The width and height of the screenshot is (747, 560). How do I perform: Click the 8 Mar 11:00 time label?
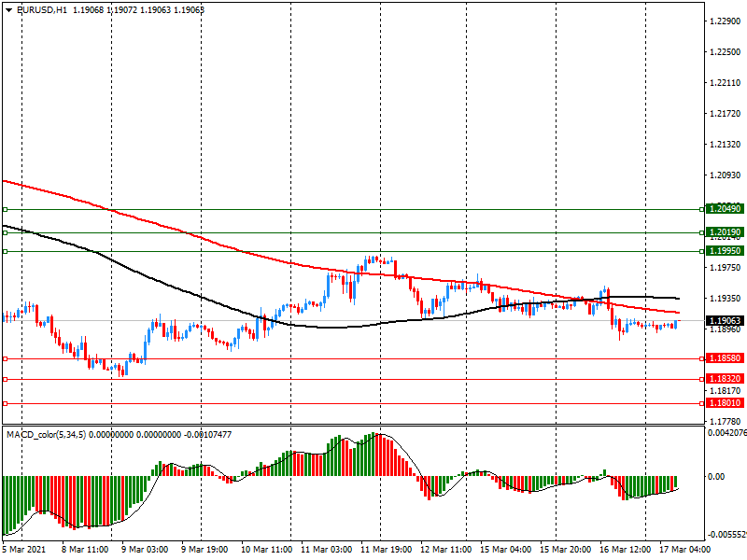(x=85, y=550)
